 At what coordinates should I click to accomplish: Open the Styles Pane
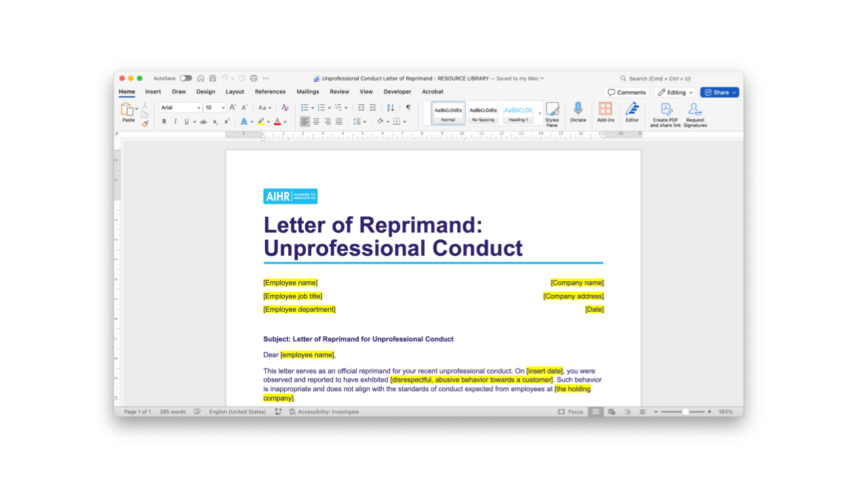(552, 114)
